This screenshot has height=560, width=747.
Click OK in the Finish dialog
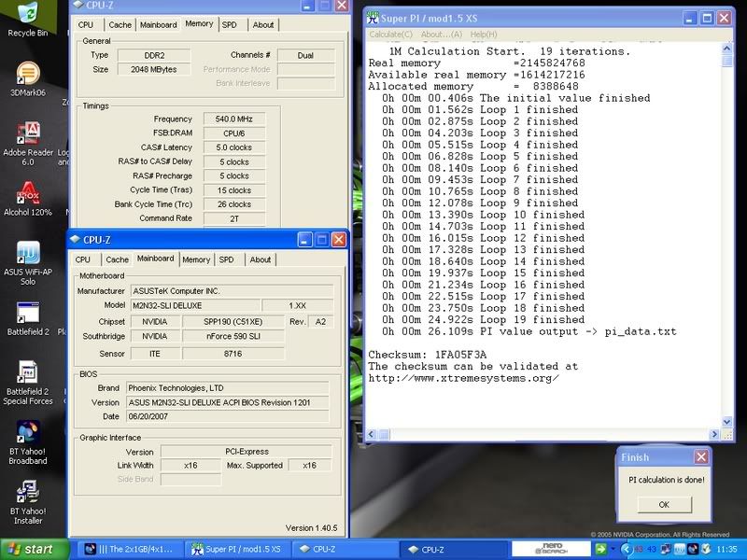pos(664,505)
